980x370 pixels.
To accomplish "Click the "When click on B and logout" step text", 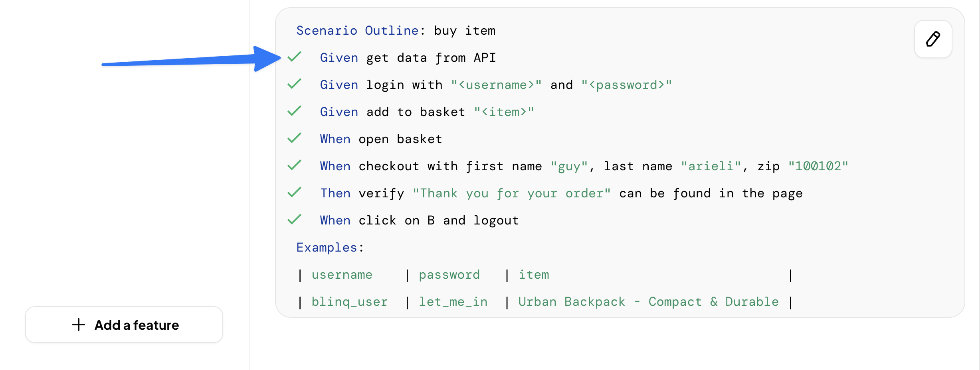I will click(419, 220).
